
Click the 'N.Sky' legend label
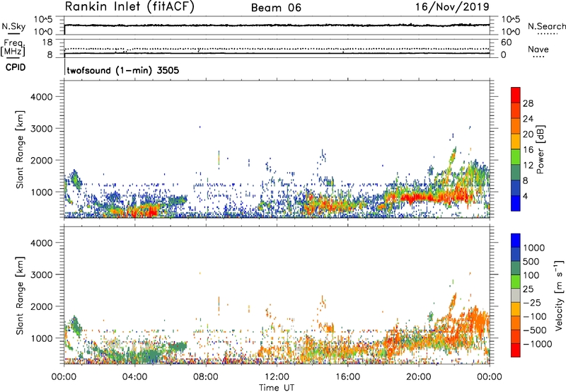13,26
